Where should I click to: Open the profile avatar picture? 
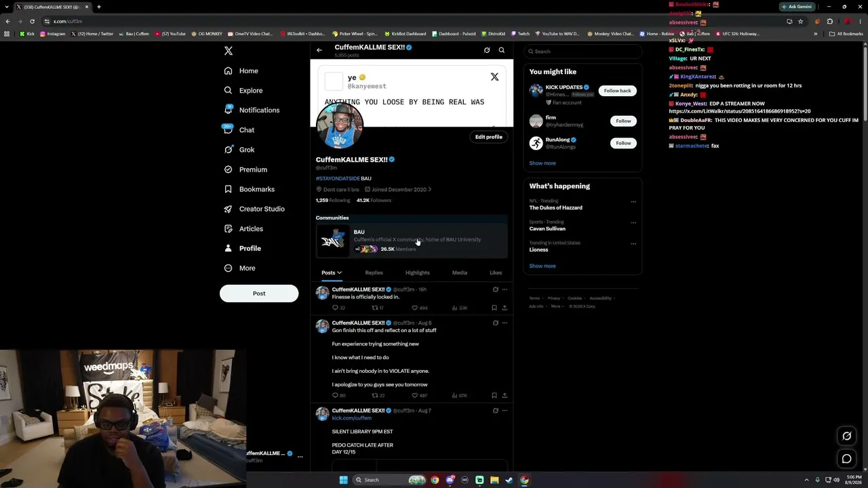coord(339,125)
